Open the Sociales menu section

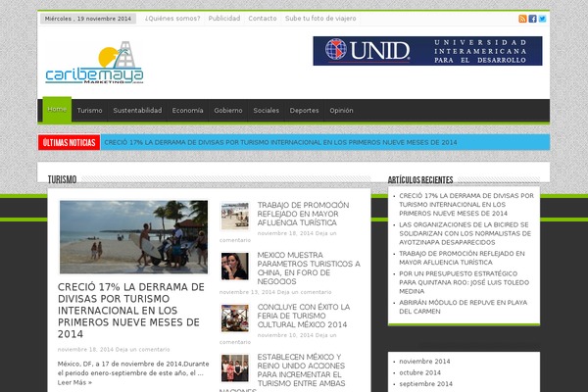(x=266, y=111)
